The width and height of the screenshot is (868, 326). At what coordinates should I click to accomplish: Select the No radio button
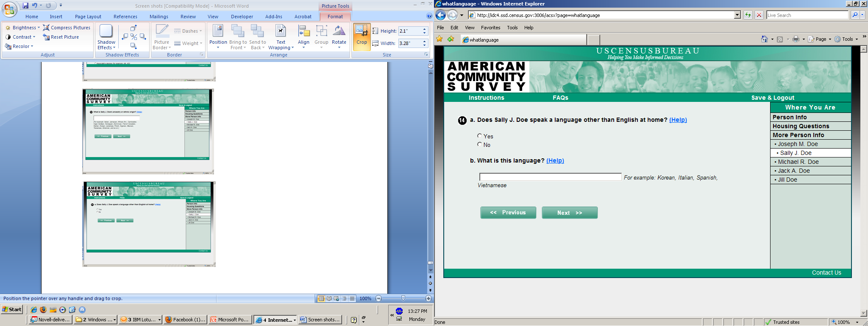click(480, 144)
